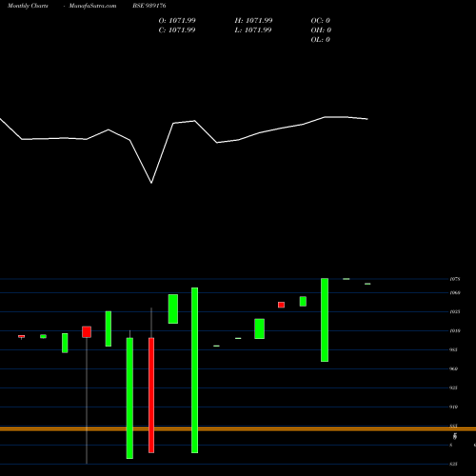476x476 pixels.
Task: Click the 910 price axis label
Action: click(454, 407)
